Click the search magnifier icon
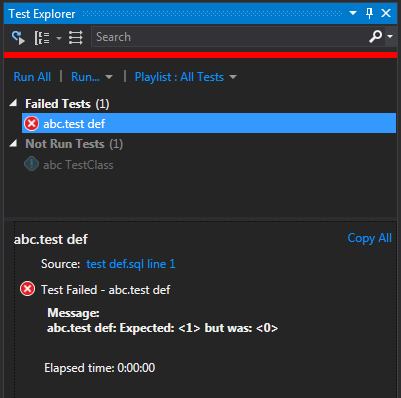The height and width of the screenshot is (398, 401). click(x=375, y=37)
